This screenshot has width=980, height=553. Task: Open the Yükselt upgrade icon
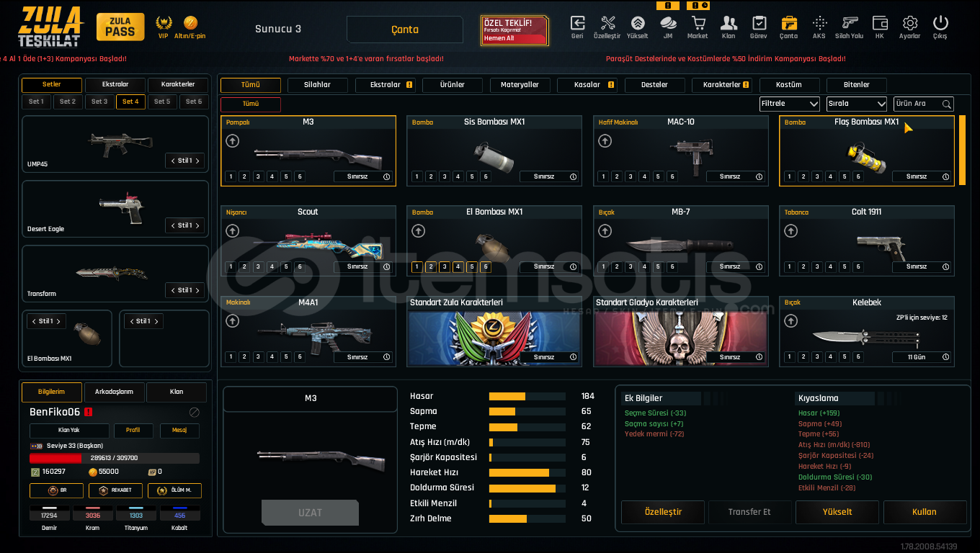coord(638,23)
